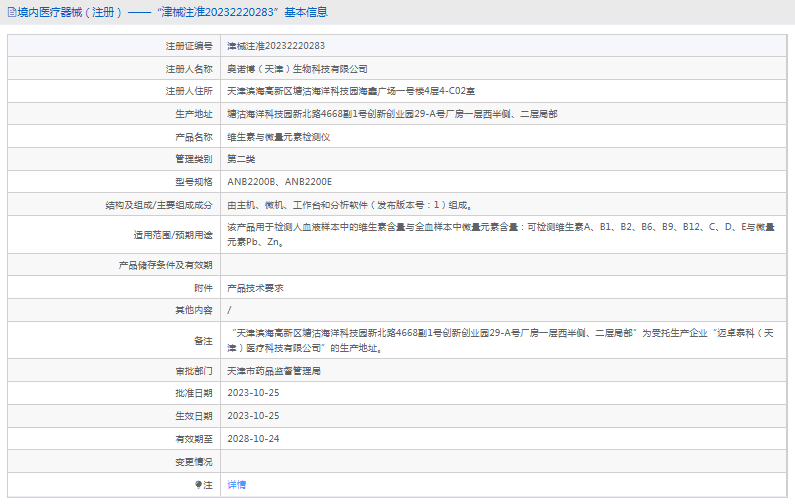This screenshot has height=504, width=795.
Task: Select 2023-10-25 in the 生效日期 row
Action: (x=253, y=416)
